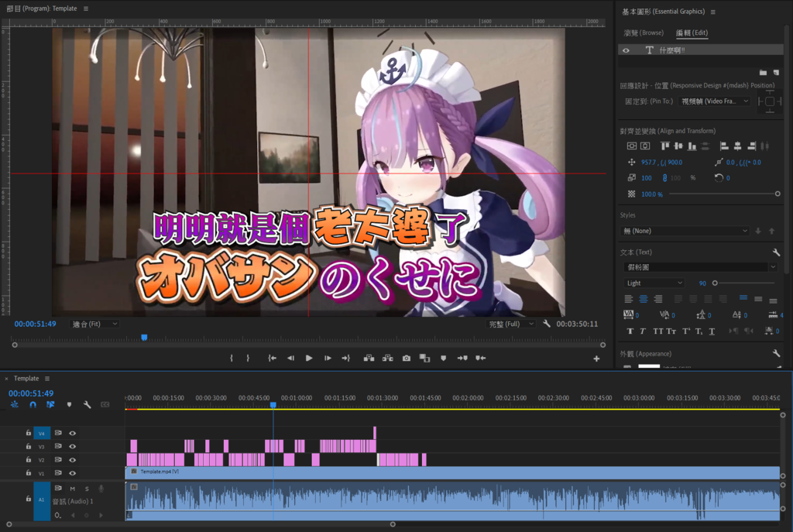Image resolution: width=793 pixels, height=532 pixels.
Task: Click the Align Left icon
Action: [724, 146]
